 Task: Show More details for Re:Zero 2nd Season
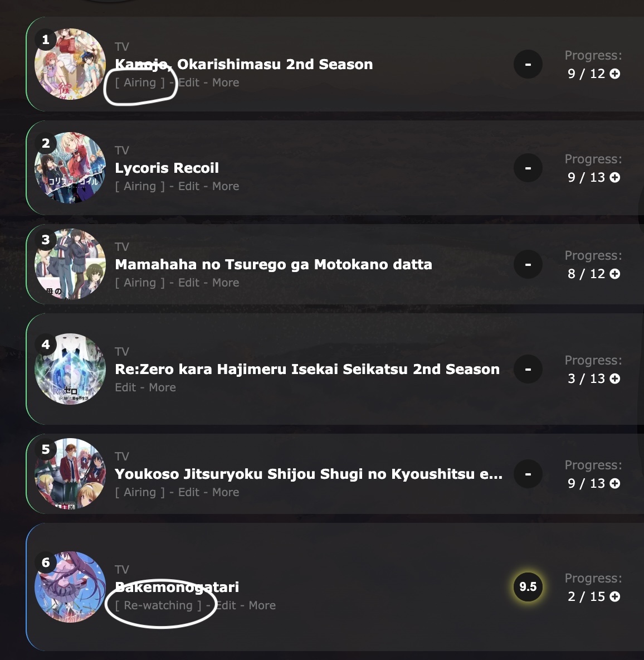tap(162, 387)
